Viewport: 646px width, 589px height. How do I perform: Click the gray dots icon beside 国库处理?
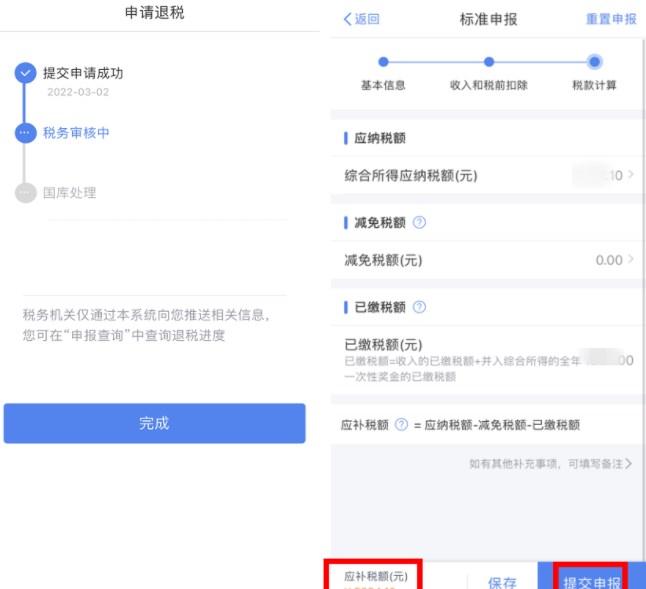point(25,193)
